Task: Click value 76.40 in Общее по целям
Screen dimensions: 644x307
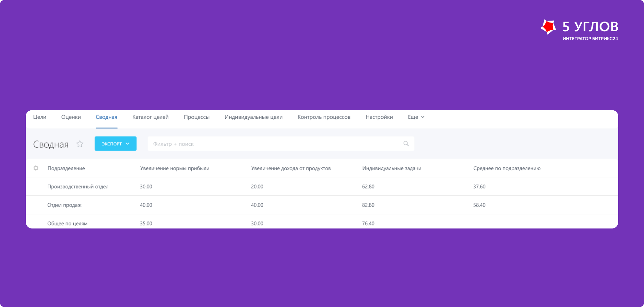Action: coord(368,223)
